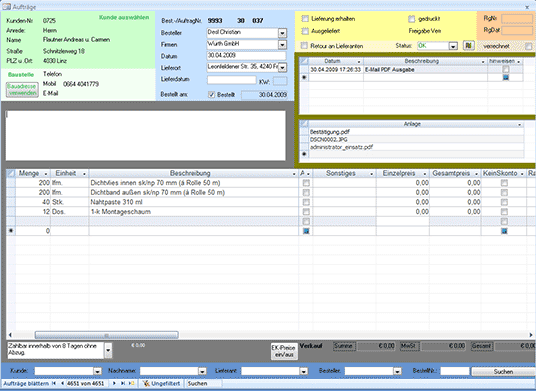
Task: Open the Nachname search dropdown
Action: (x=203, y=371)
